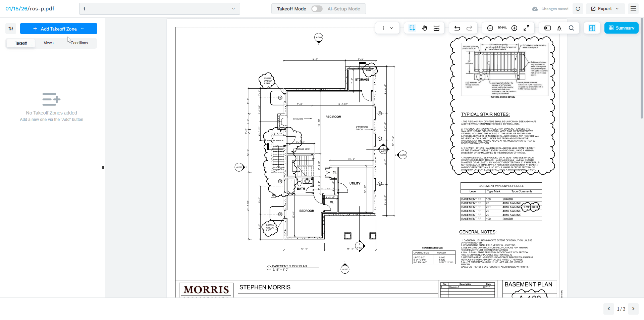Zoom in with the plus icon
The width and height of the screenshot is (644, 320).
(x=514, y=28)
